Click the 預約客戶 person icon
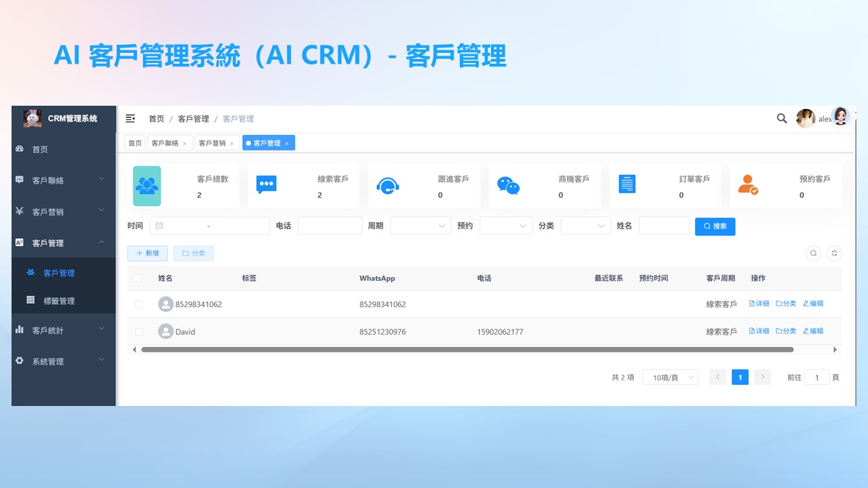Viewport: 868px width, 488px height. [748, 185]
